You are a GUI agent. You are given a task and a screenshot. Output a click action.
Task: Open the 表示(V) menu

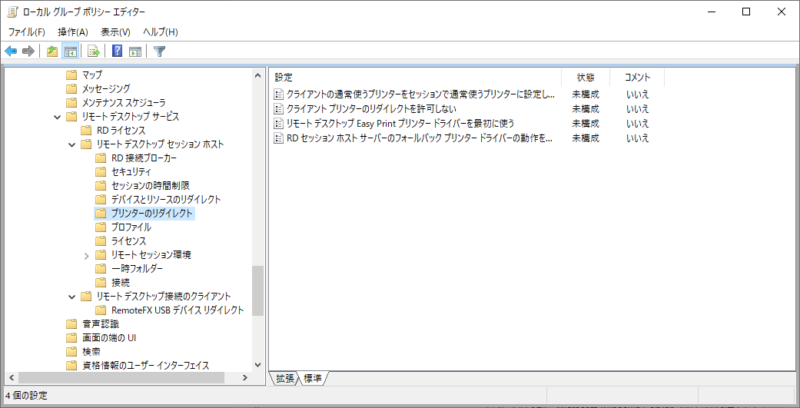pos(115,32)
